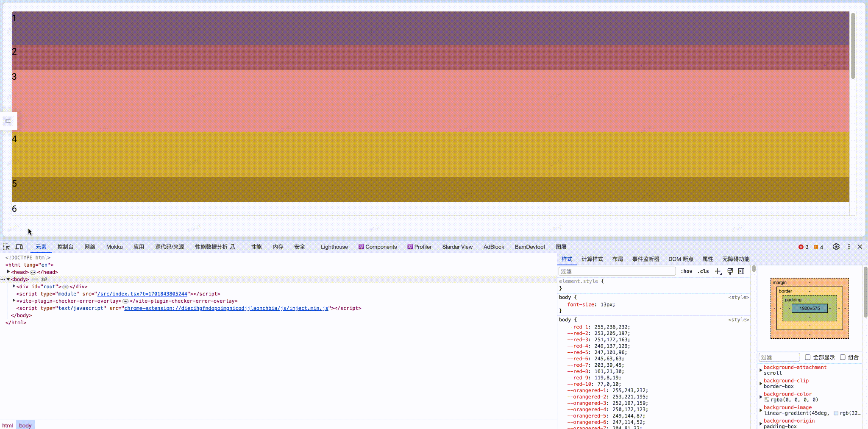Expand the vite-plugin-checker-error-overlay node
The width and height of the screenshot is (868, 429).
tap(14, 301)
